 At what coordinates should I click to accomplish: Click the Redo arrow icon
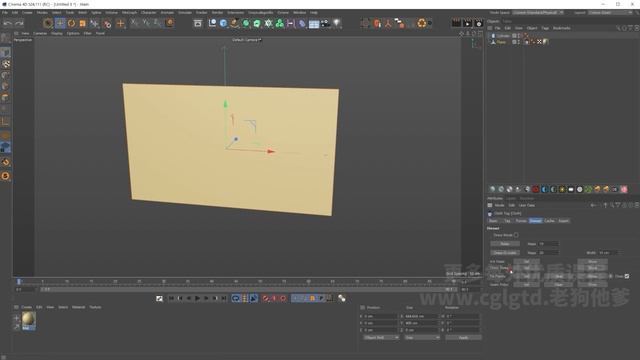[x=19, y=23]
